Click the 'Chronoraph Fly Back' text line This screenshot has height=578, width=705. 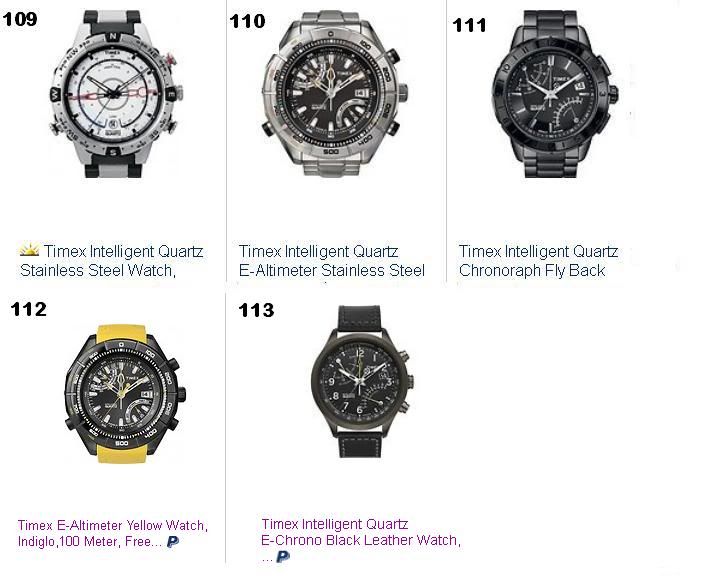coord(532,271)
